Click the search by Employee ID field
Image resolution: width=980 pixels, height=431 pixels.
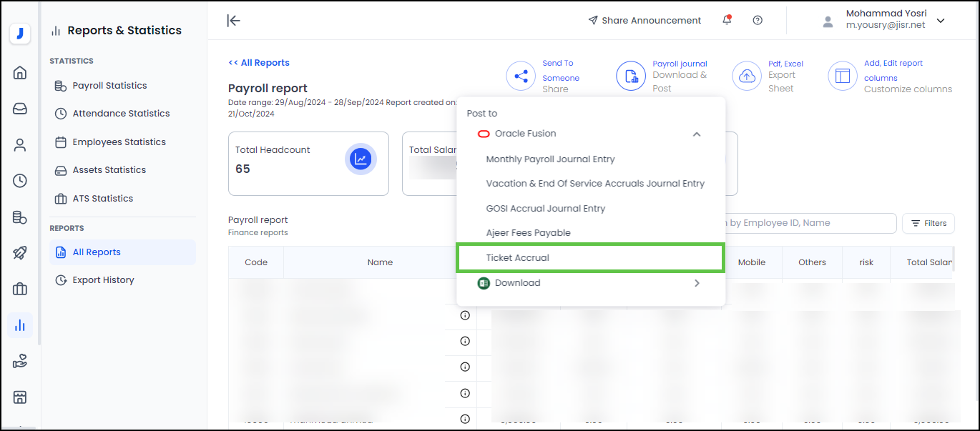coord(808,223)
